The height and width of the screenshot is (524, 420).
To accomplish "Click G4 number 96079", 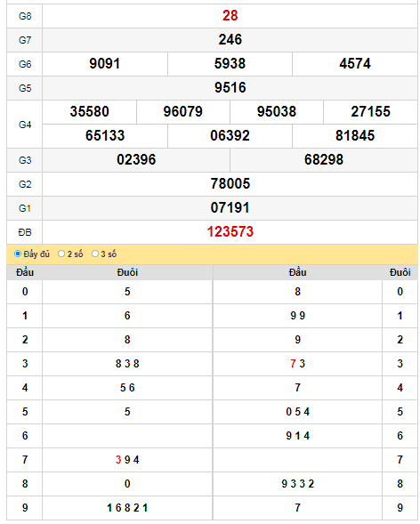I will [183, 112].
